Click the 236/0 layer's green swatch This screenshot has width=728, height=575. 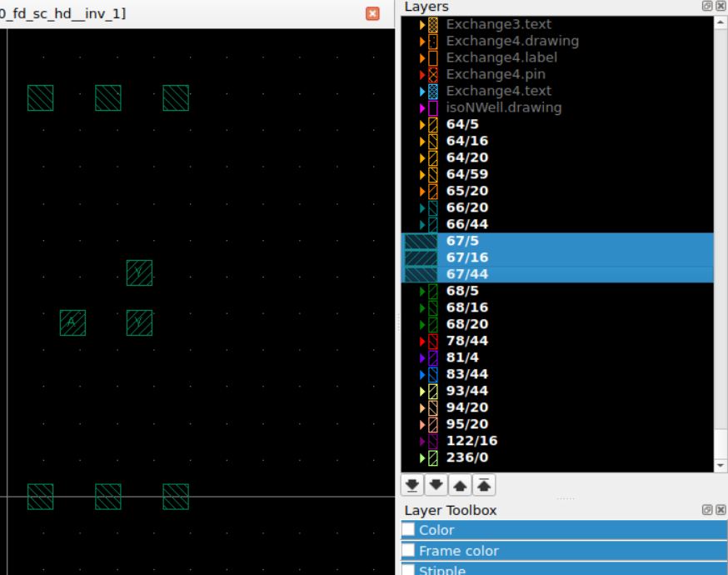432,457
